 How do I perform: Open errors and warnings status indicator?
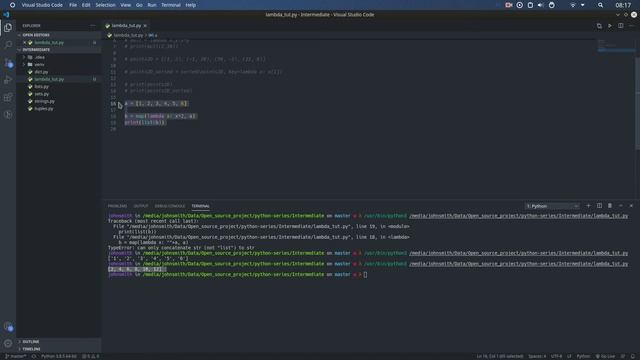[x=91, y=356]
